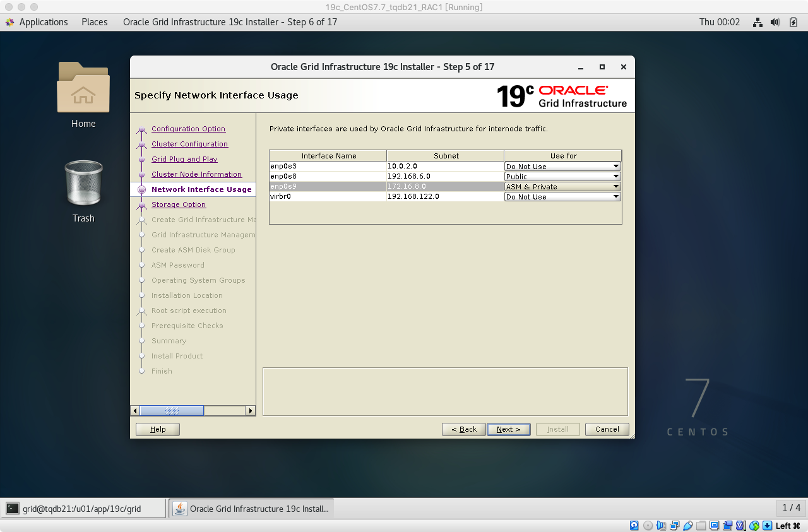The image size is (808, 532).
Task: Click sidebar scroll right arrow
Action: pyautogui.click(x=251, y=410)
